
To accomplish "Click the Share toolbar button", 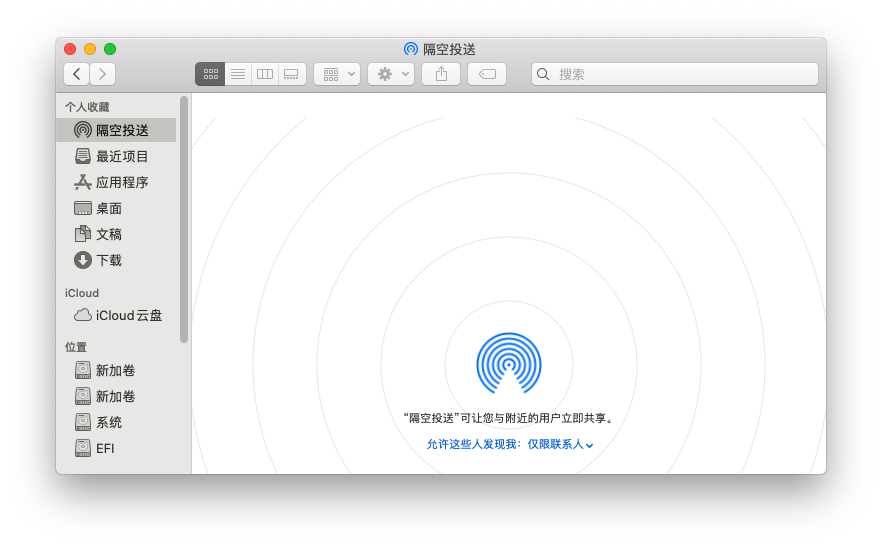I will coord(442,74).
